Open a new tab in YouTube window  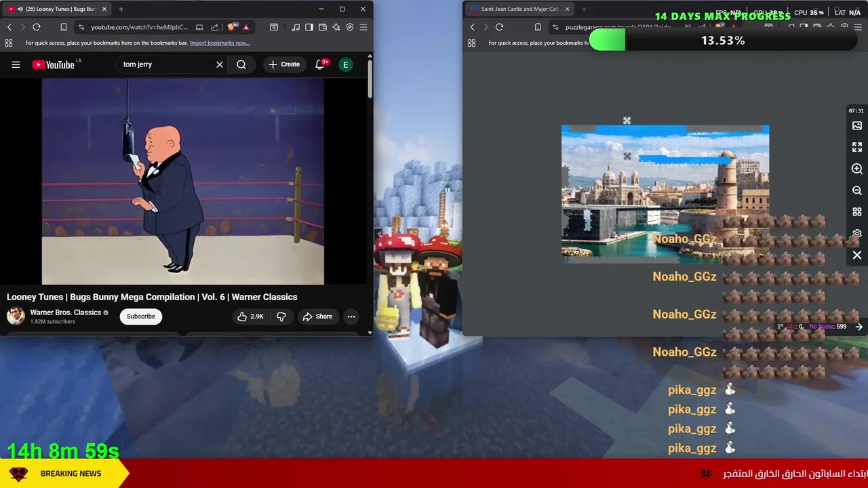pyautogui.click(x=121, y=9)
